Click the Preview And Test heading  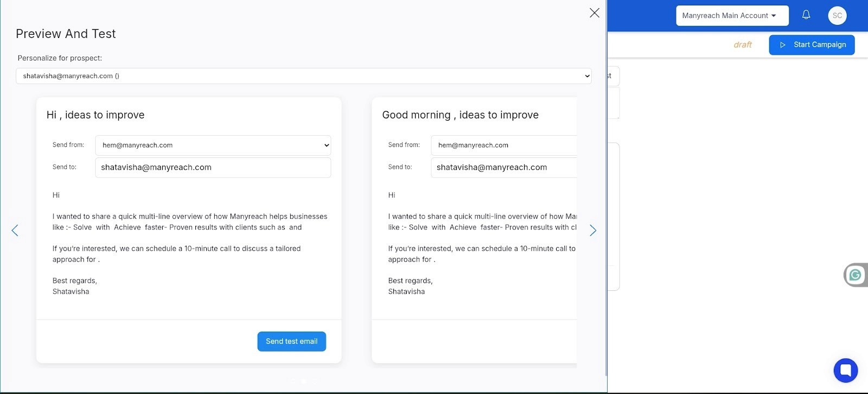click(x=66, y=34)
